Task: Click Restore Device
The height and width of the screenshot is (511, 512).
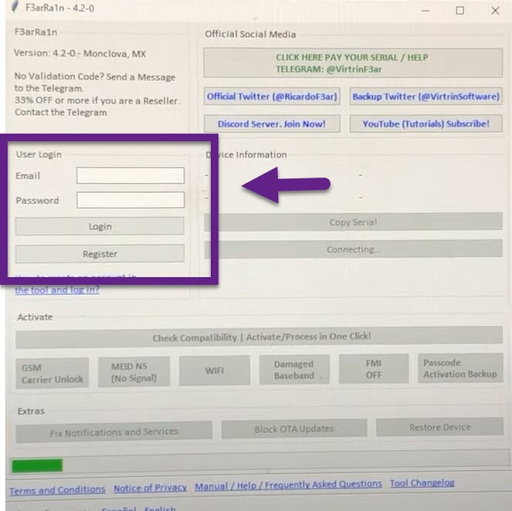Action: [440, 427]
